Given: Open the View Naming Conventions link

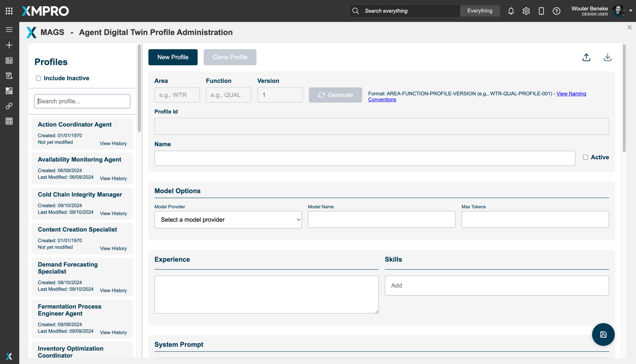Looking at the screenshot, I should tap(571, 94).
